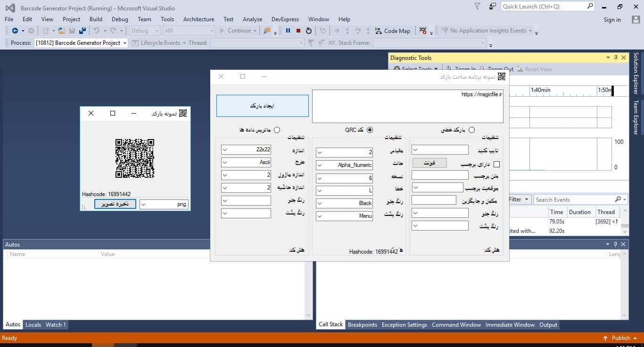Click the Open File folder icon
The height and width of the screenshot is (347, 644).
[x=63, y=31]
